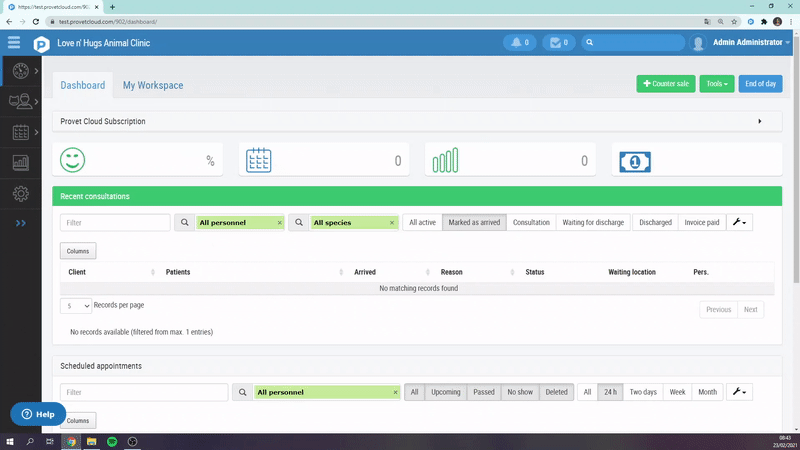
Task: Switch to the My Workspace tab
Action: tap(153, 85)
